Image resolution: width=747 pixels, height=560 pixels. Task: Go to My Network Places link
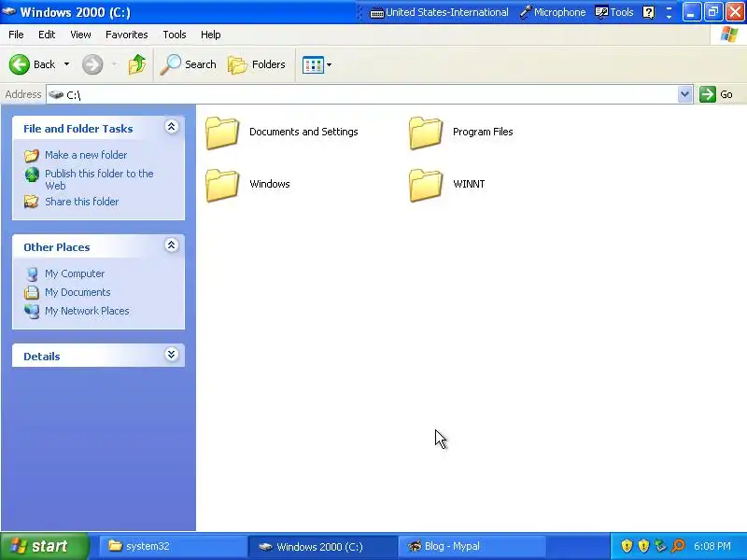pyautogui.click(x=87, y=311)
